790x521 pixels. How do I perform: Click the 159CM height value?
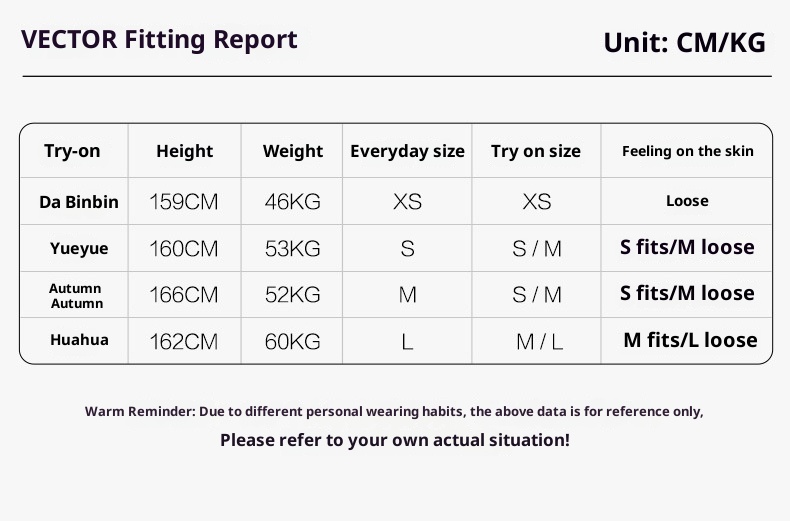(183, 202)
